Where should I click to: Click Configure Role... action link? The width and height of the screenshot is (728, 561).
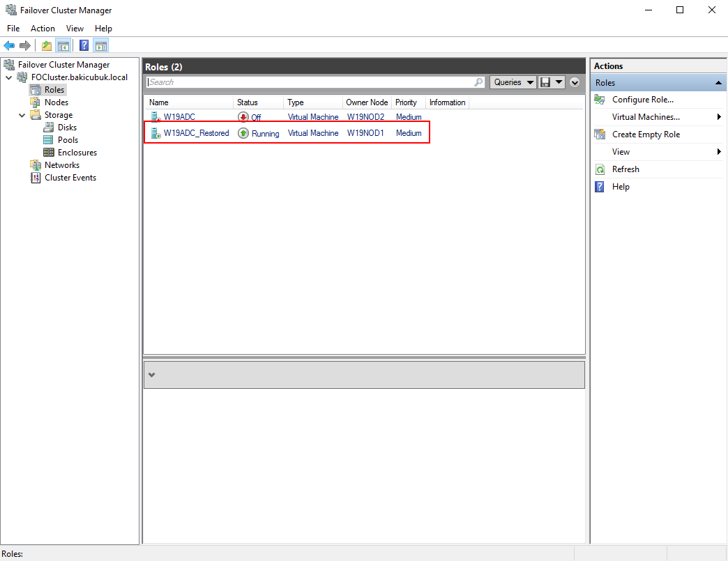point(642,99)
